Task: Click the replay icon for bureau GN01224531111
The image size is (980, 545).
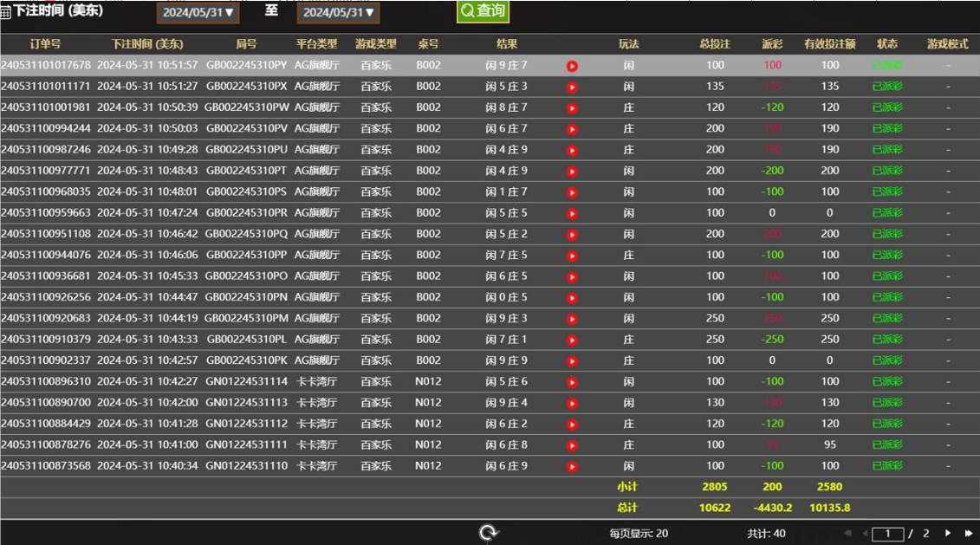Action: 572,444
